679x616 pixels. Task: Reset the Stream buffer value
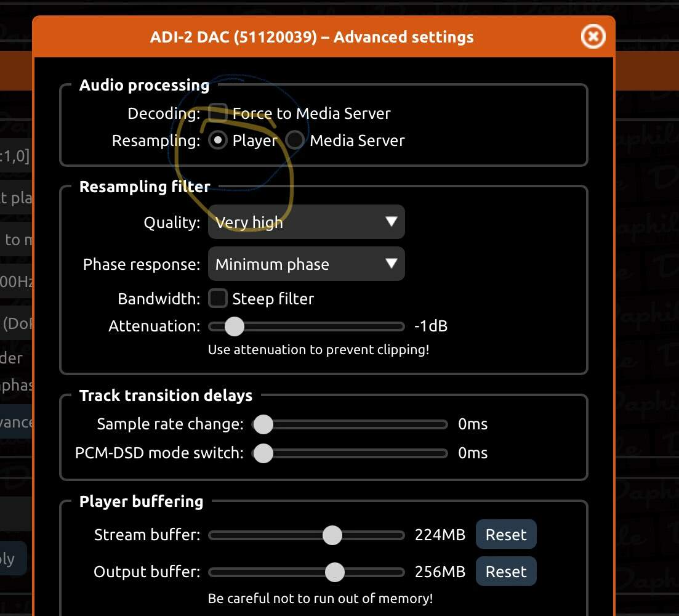tap(506, 534)
